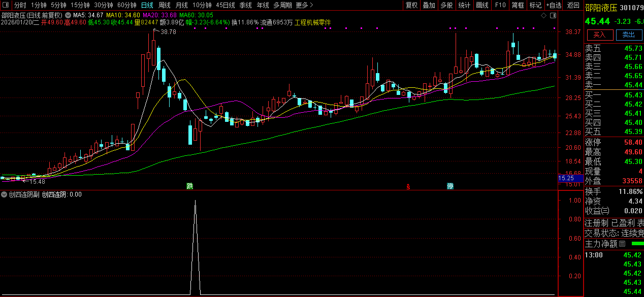The image size is (644, 297).
Task: Open the list icon beside 主力净额
Action: [622, 244]
